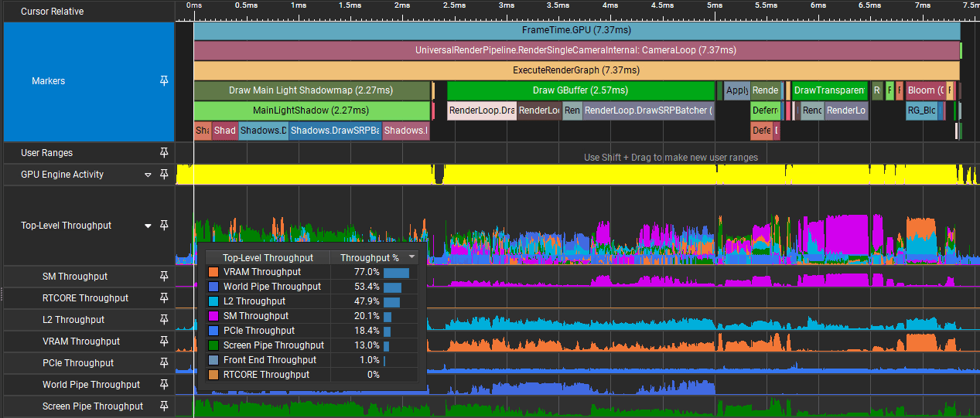Pin the Markers row
Screen dimensions: 980x418
coord(164,81)
